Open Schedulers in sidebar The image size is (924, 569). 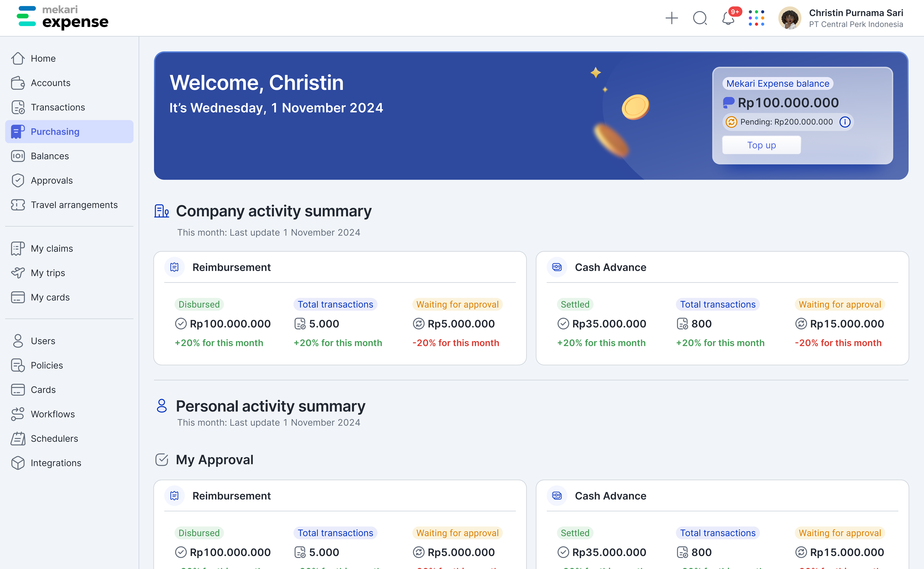(x=54, y=438)
